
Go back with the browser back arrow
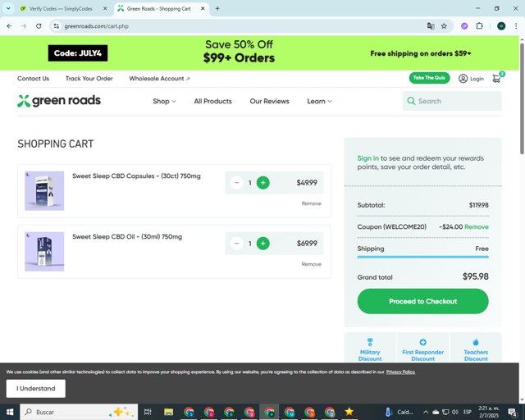pos(9,25)
